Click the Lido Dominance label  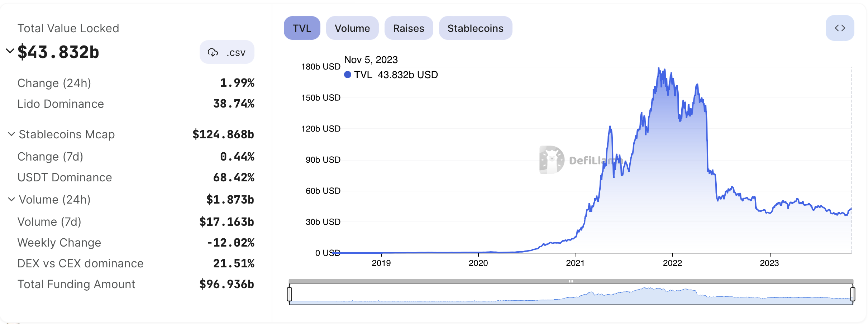click(61, 104)
